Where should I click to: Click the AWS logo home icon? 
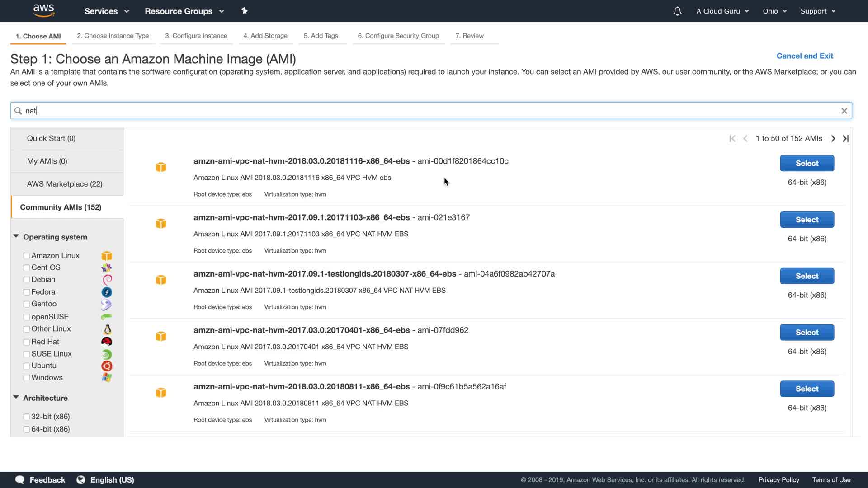pyautogui.click(x=44, y=10)
